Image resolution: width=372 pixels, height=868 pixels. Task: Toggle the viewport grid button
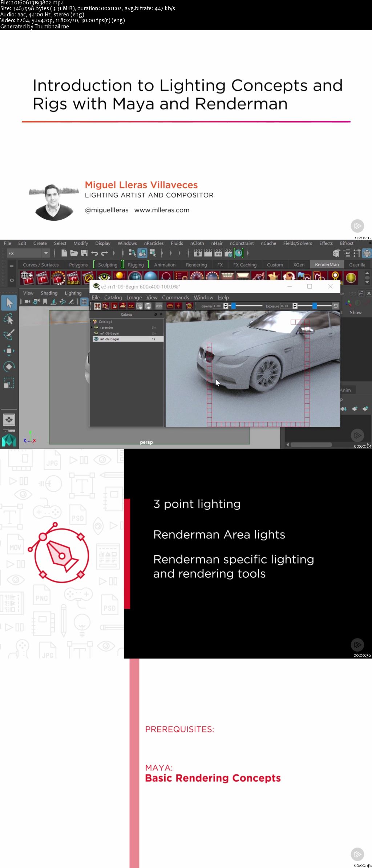84,301
